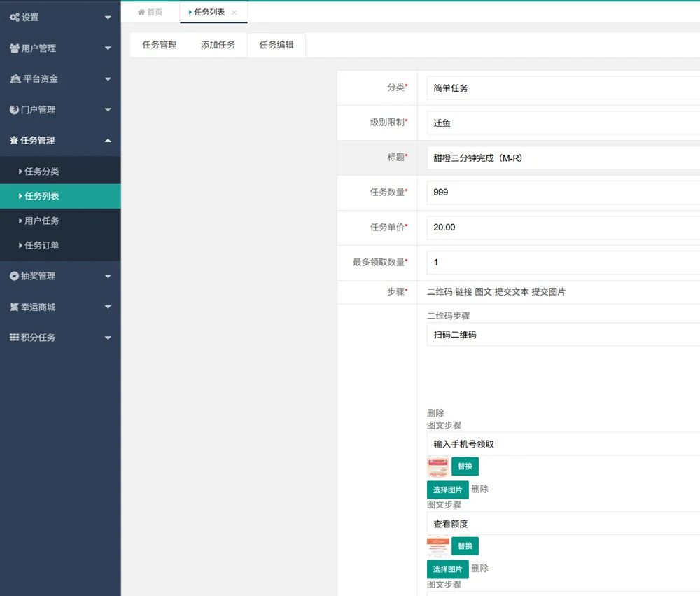The width and height of the screenshot is (700, 596).
Task: Expand the 平台资金 menu arrow
Action: coord(108,78)
